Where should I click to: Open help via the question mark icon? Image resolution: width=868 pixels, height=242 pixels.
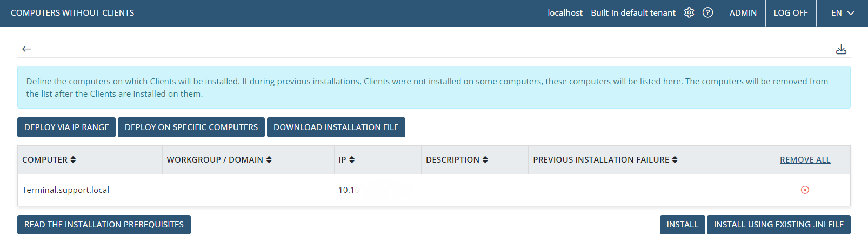click(x=707, y=12)
